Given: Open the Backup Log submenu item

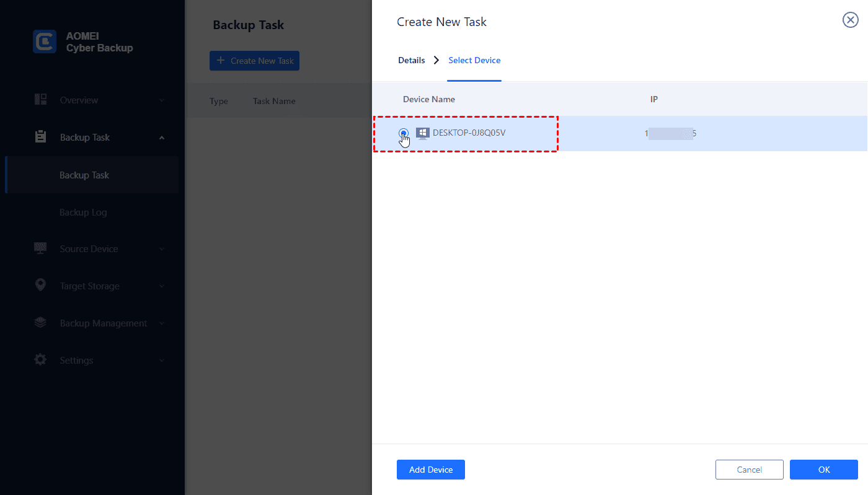Looking at the screenshot, I should tap(83, 212).
